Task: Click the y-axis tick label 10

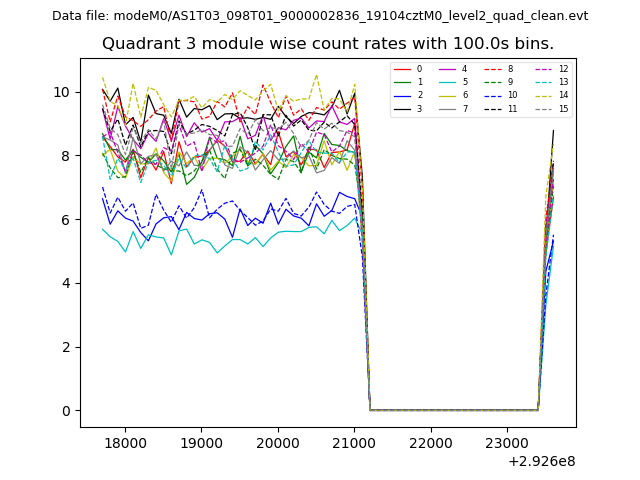Action: 62,92
